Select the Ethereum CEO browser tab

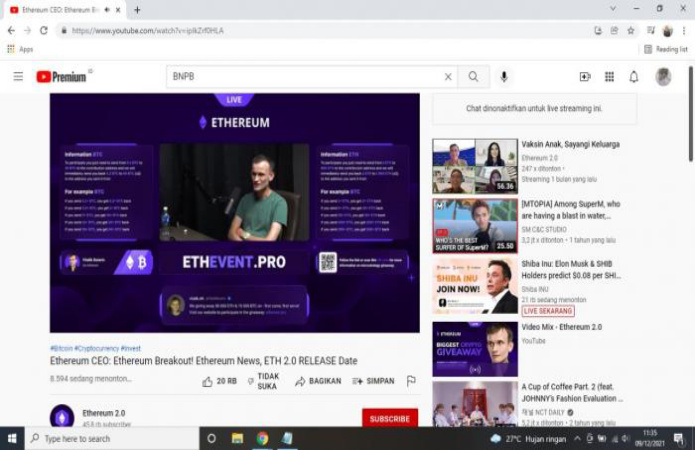pyautogui.click(x=60, y=9)
